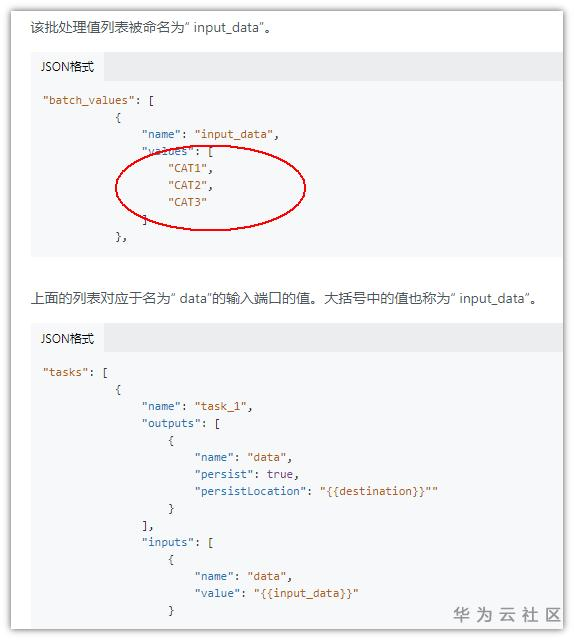The height and width of the screenshot is (640, 574).
Task: Select the second "JSON格式" tab label
Action: click(67, 338)
